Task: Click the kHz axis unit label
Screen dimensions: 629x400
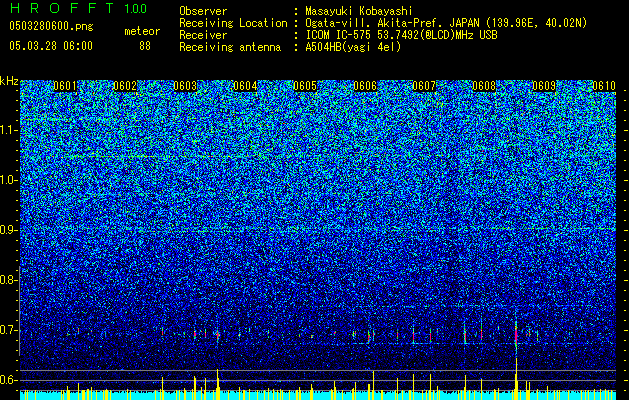Action: coord(9,81)
